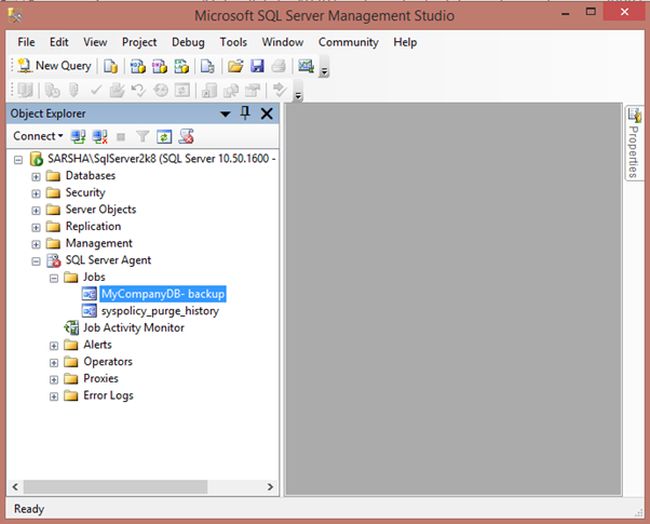Viewport: 650px width, 524px height.
Task: Click the horizontal scrollbar left arrow
Action: pos(15,487)
